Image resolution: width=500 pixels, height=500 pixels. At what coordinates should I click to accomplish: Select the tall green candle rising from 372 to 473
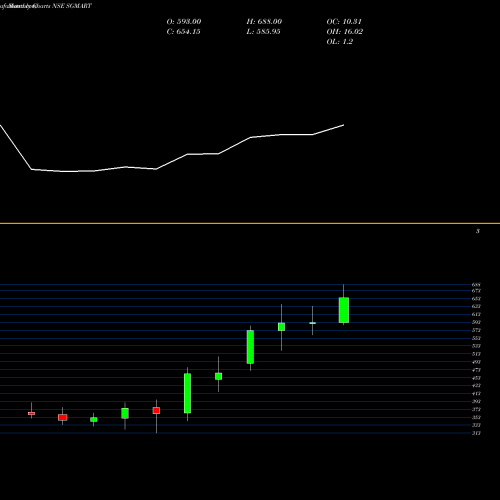(x=187, y=393)
